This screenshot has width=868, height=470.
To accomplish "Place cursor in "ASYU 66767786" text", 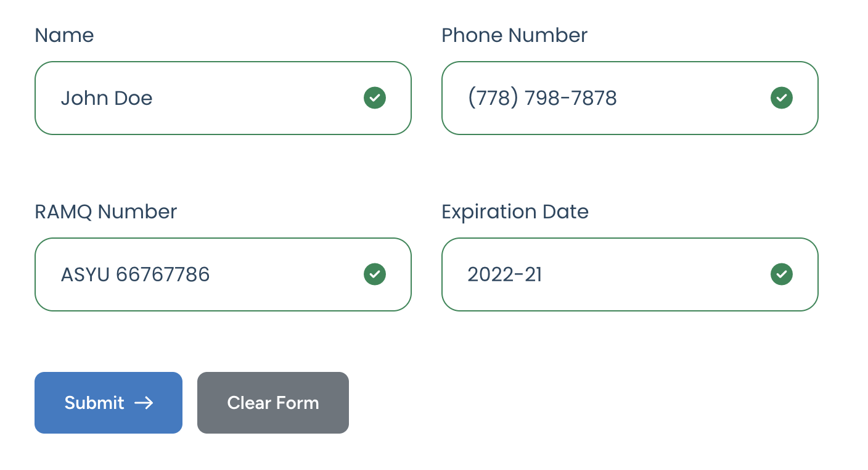I will click(x=135, y=274).
